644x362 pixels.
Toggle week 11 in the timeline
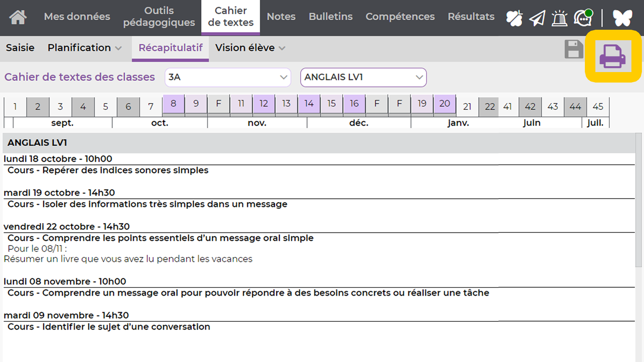pyautogui.click(x=241, y=103)
